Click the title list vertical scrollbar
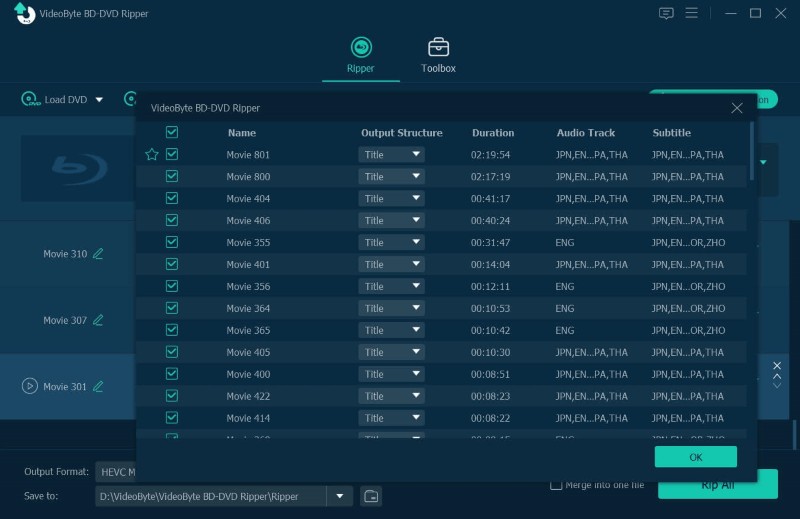The image size is (800, 519). [752, 150]
